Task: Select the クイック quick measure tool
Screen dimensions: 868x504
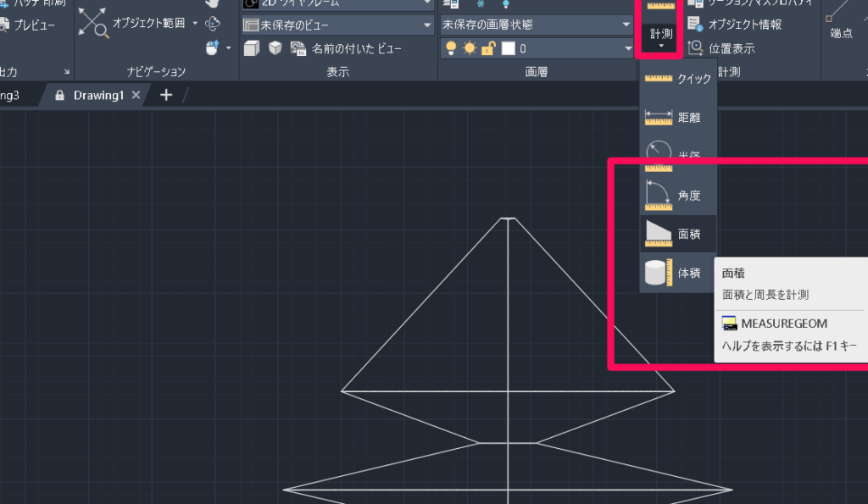Action: pos(677,79)
